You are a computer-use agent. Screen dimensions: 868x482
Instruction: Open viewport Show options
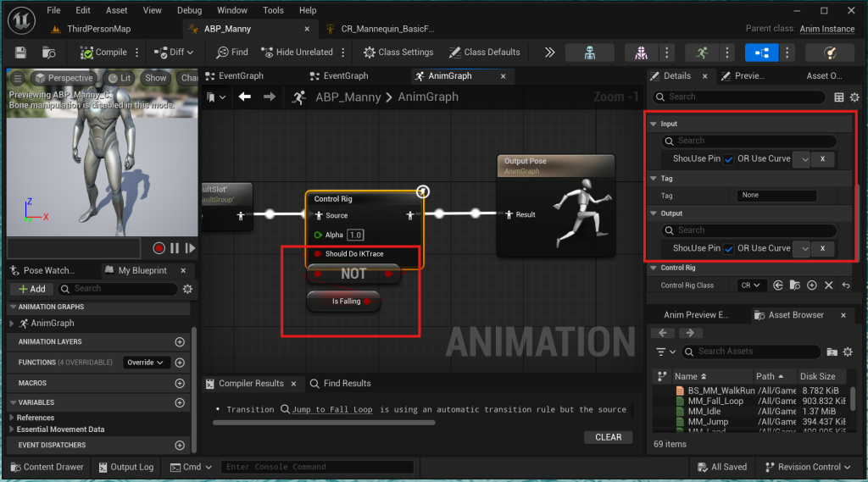[156, 78]
